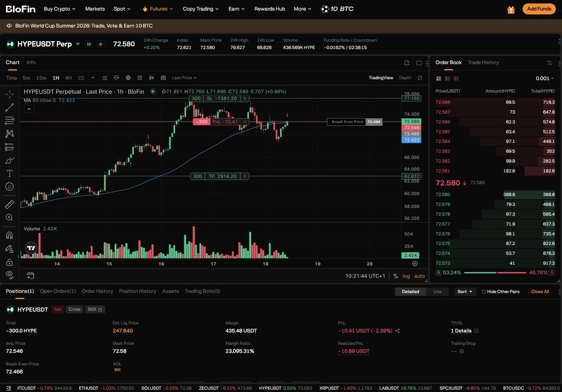Select the ruler measure tool
Viewport: 562px width, 392px height.
coord(9,204)
